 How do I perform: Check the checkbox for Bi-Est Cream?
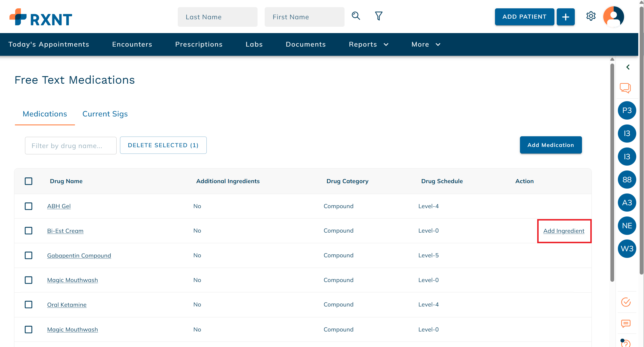(x=28, y=231)
